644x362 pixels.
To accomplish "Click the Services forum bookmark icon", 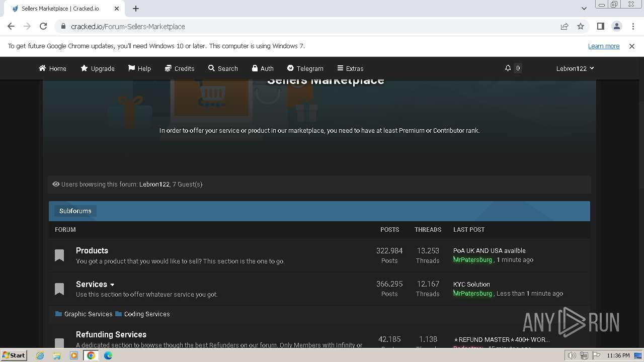I will (59, 289).
